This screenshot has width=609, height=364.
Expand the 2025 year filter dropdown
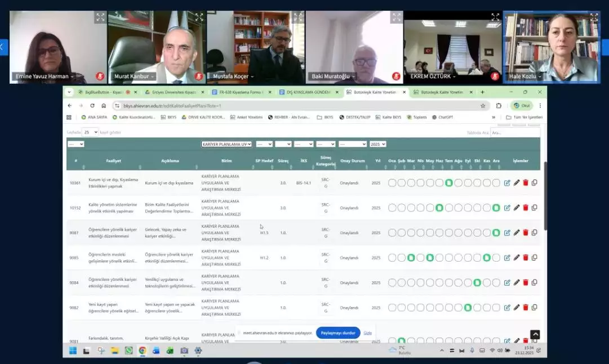click(377, 144)
